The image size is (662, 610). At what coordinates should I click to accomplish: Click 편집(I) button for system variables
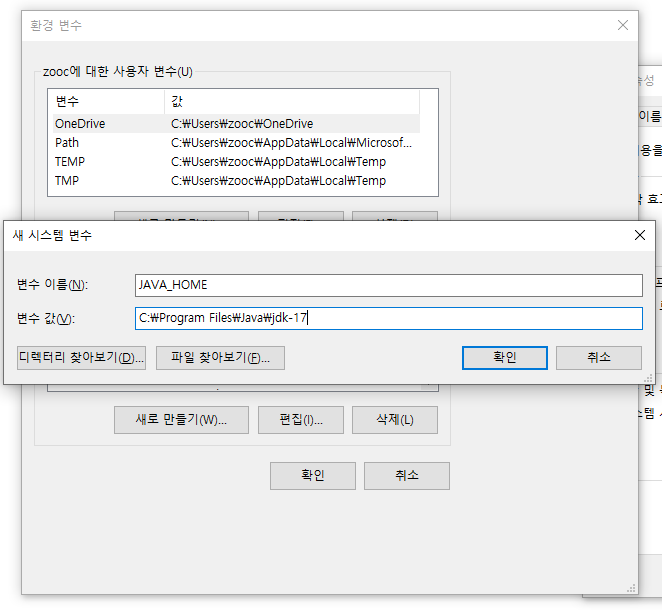(x=301, y=420)
